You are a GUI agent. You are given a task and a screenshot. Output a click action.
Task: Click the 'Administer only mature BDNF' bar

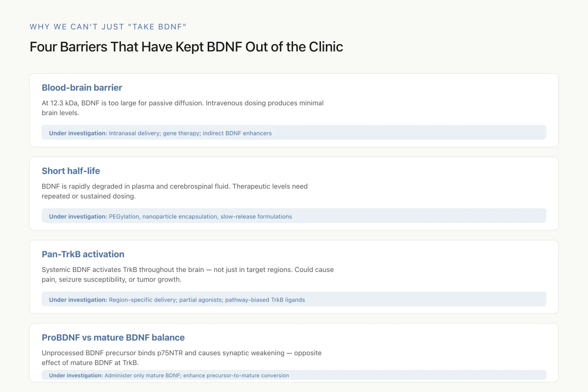tap(294, 375)
